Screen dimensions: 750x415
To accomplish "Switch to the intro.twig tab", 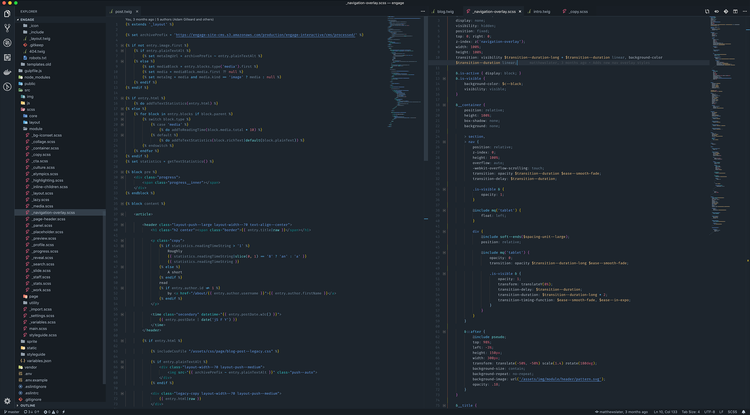I will (540, 11).
